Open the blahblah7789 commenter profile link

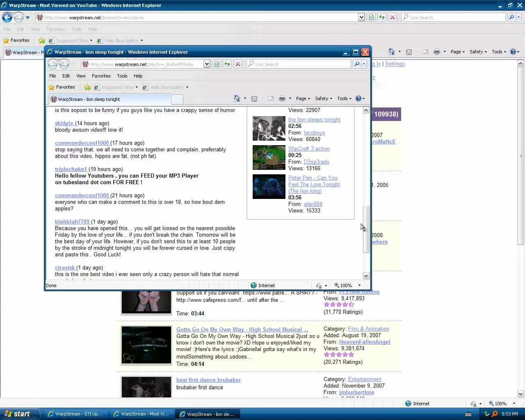point(72,221)
